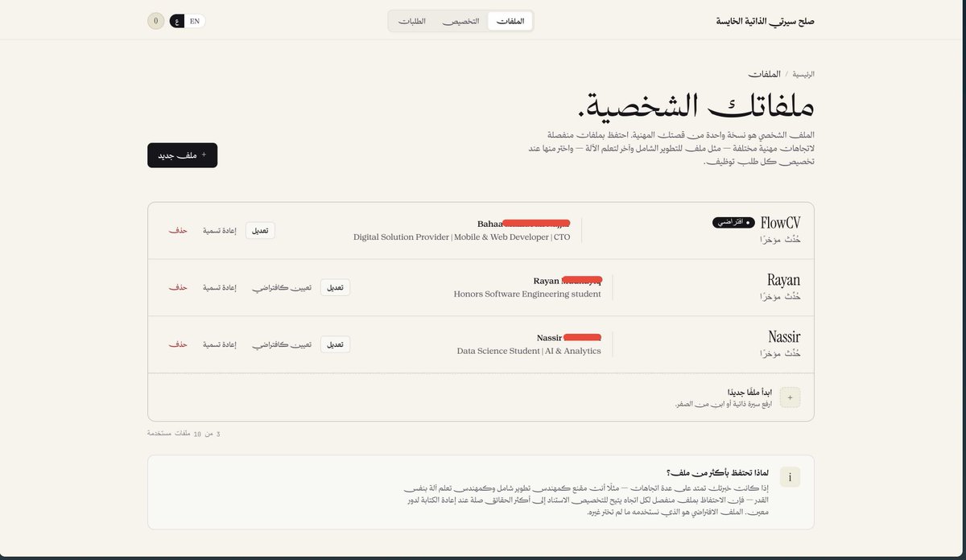
Task: Click the round 0 counter badge
Action: pyautogui.click(x=156, y=21)
